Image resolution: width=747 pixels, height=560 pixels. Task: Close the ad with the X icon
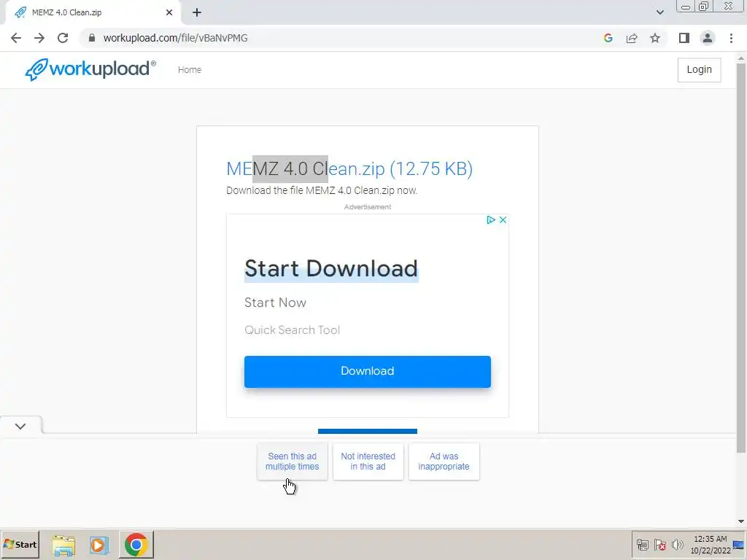503,220
